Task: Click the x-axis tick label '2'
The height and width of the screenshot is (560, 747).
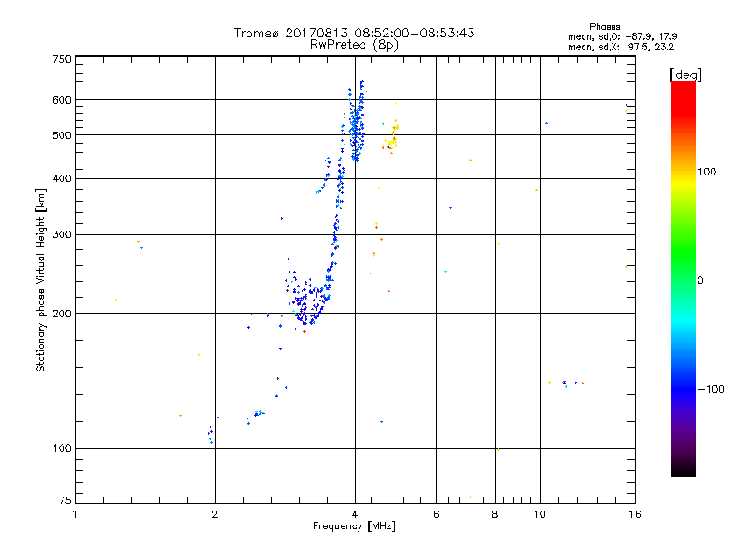Action: point(215,514)
